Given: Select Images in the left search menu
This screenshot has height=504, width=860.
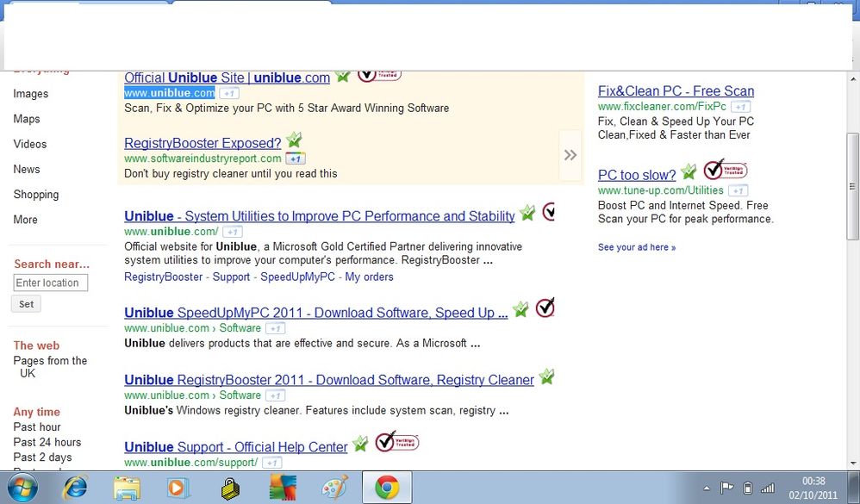Looking at the screenshot, I should click(x=31, y=94).
